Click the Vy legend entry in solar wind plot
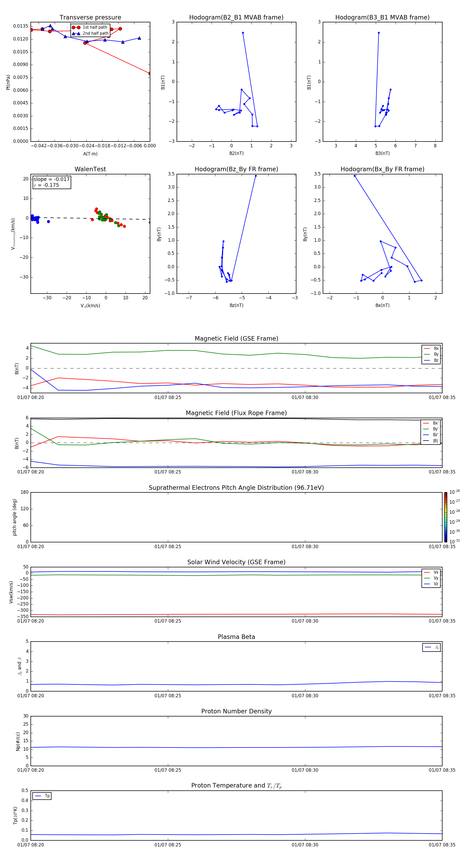 (431, 578)
